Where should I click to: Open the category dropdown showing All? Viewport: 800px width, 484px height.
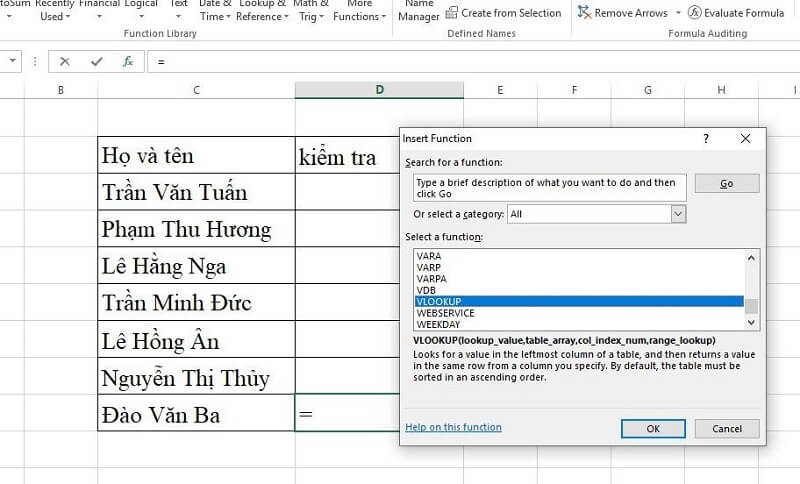click(x=677, y=214)
